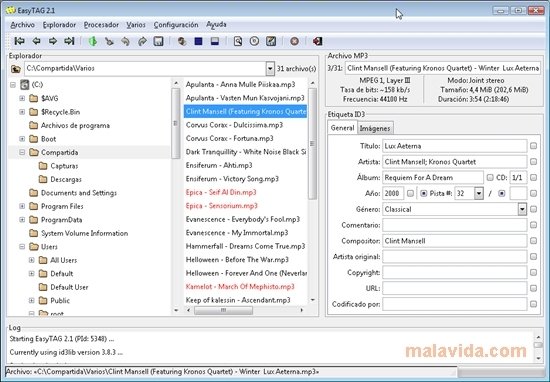The image size is (550, 382).
Task: Click the previous file arrow icon
Action: point(36,41)
